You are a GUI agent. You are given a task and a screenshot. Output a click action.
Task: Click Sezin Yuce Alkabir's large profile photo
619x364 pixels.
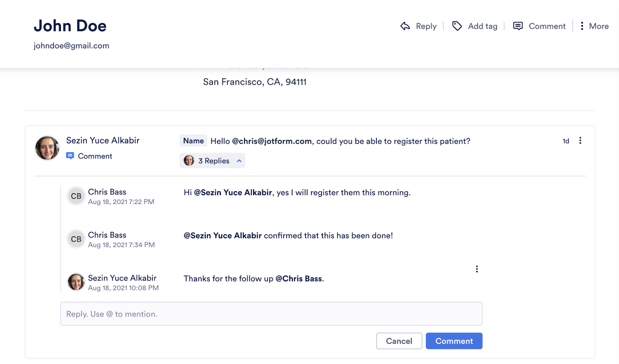click(x=47, y=148)
